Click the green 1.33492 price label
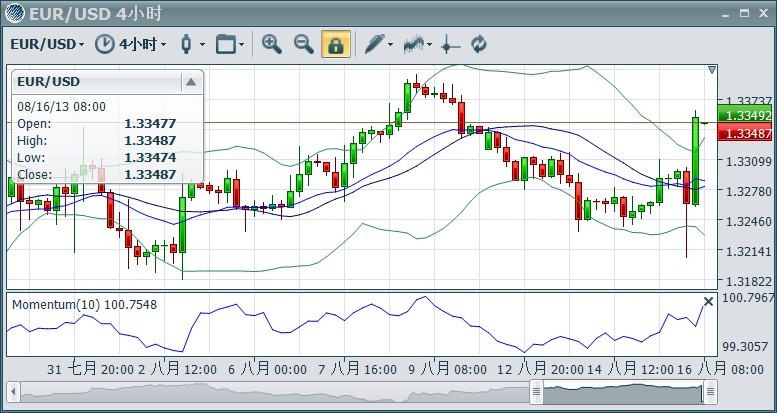The image size is (777, 413). 744,115
